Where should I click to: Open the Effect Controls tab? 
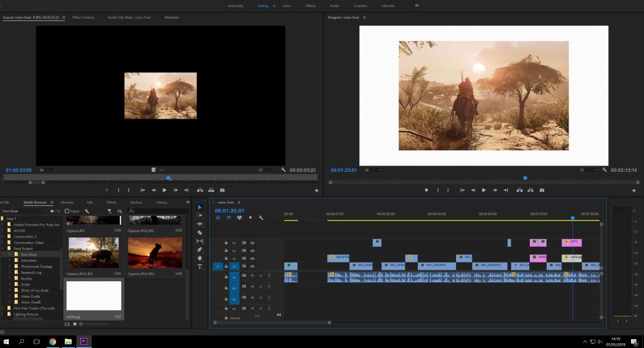tap(83, 18)
